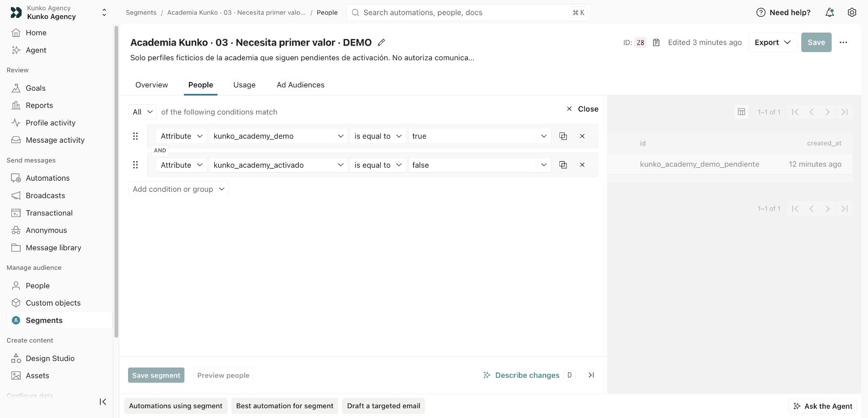This screenshot has width=868, height=418.
Task: Duplicate the kunko_academy_demo condition
Action: [563, 136]
